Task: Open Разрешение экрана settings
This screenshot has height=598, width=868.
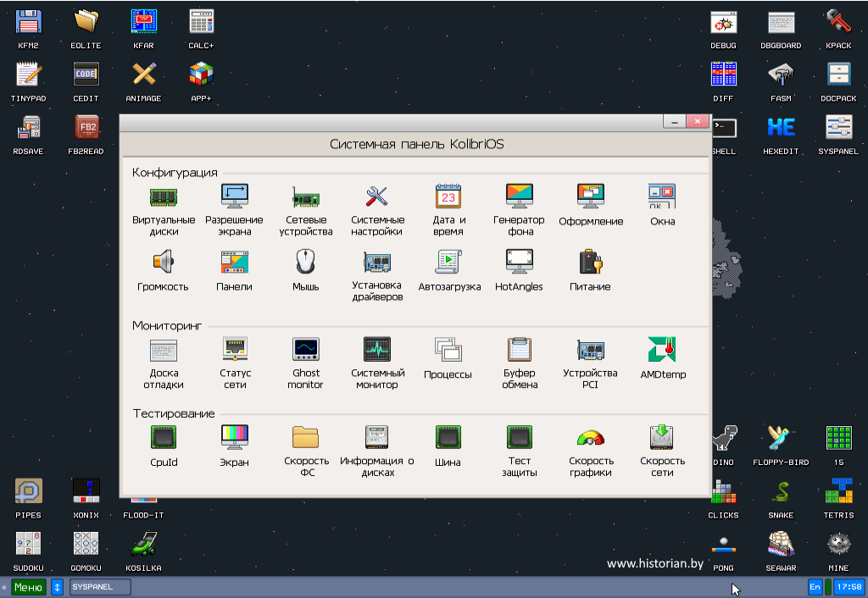Action: pos(235,197)
